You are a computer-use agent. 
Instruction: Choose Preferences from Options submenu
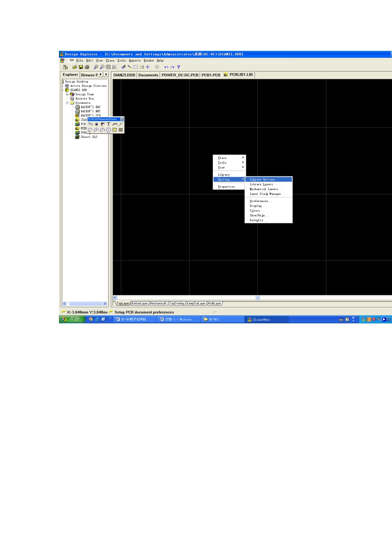click(x=269, y=201)
